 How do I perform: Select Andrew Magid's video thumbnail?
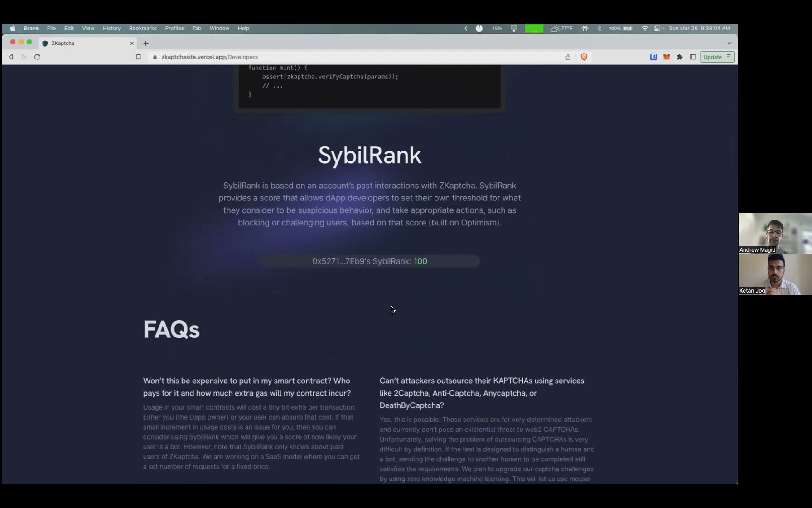(x=775, y=233)
